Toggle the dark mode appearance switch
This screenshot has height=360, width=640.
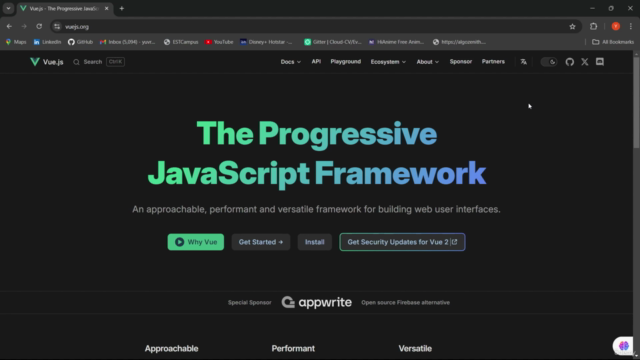click(x=549, y=62)
